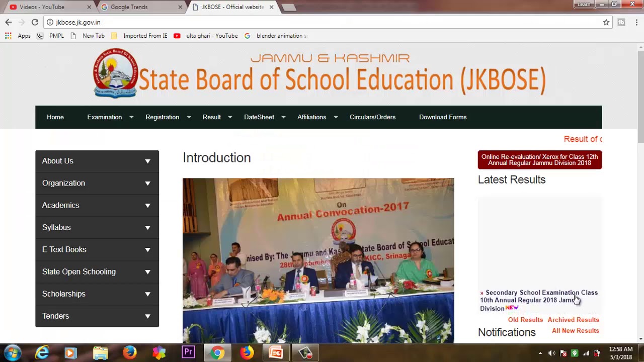Open the PMPL bookmark
Image resolution: width=644 pixels, height=362 pixels.
(x=51, y=36)
